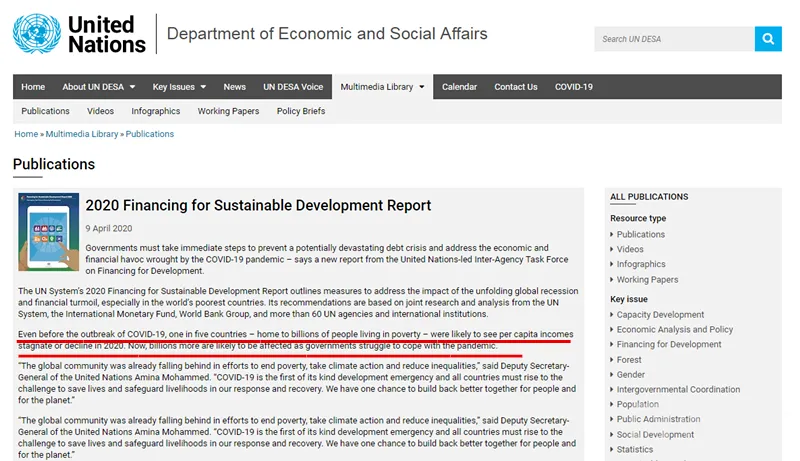This screenshot has width=800, height=461.
Task: Open the 2020 Financing for Sustainable Development Report title
Action: tap(258, 205)
